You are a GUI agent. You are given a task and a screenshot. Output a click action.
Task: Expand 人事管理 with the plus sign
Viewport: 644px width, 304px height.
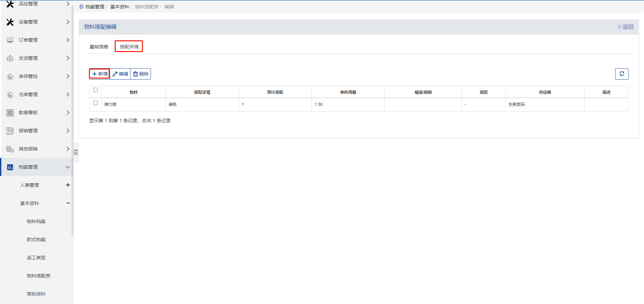68,185
